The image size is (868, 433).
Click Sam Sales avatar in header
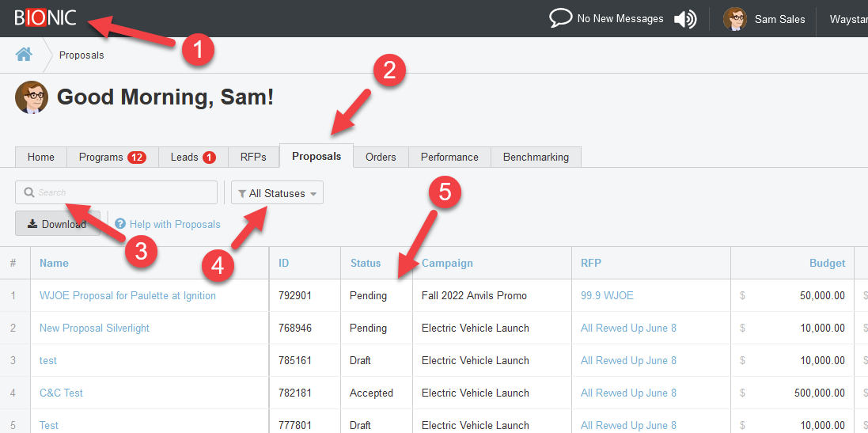point(734,19)
